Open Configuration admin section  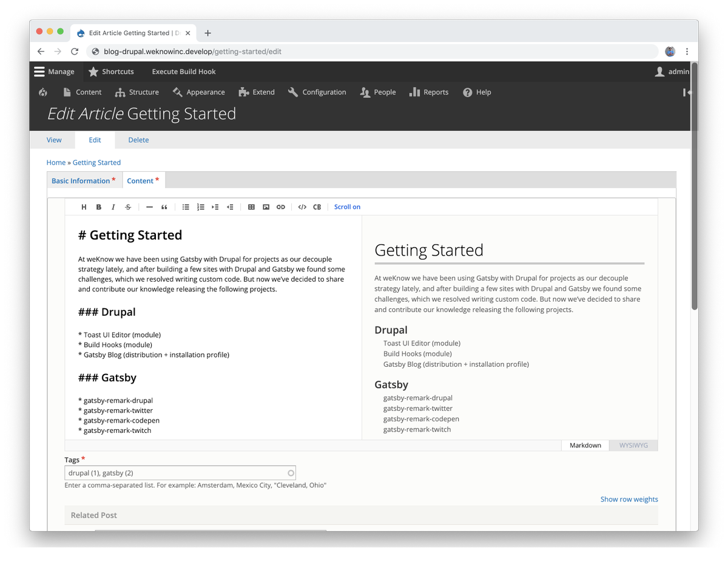point(317,92)
